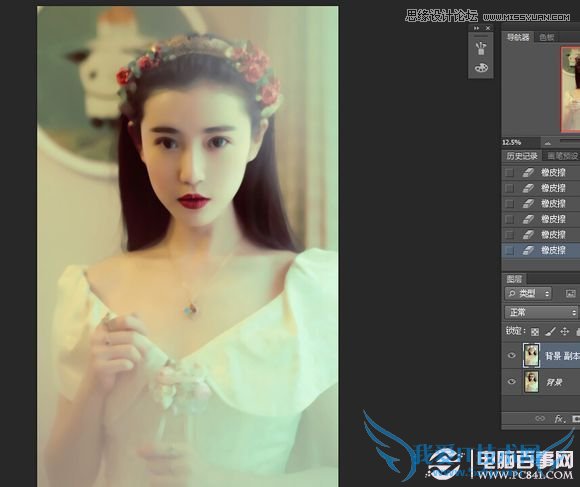
Task: Click the 背景 副本 layer name
Action: (562, 356)
